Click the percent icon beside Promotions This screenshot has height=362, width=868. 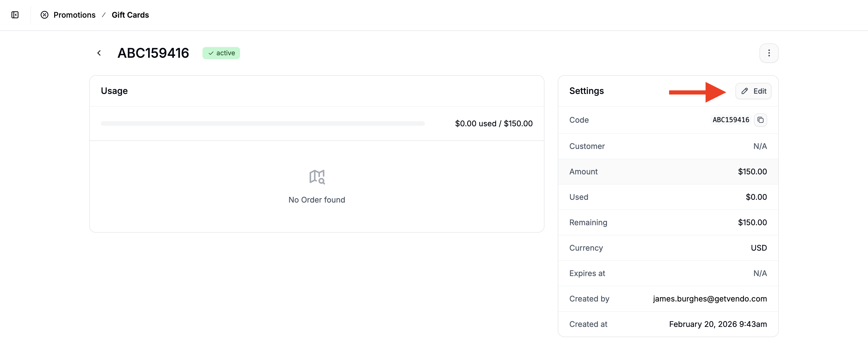(44, 15)
